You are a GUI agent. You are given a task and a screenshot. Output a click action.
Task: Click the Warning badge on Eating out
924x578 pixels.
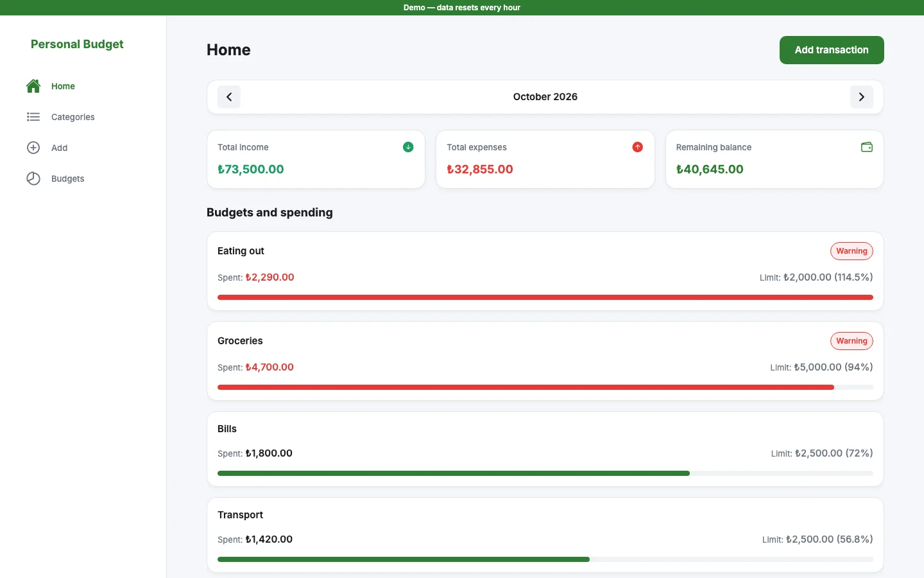[x=851, y=251]
